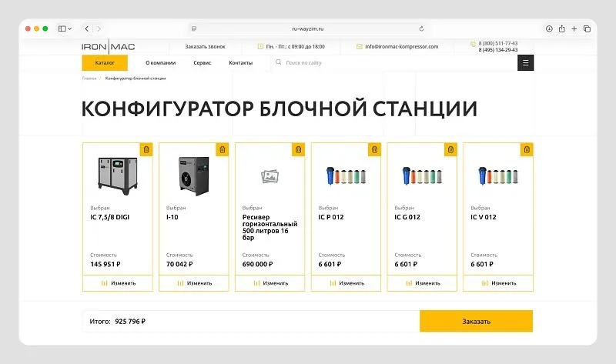616x364 pixels.
Task: Open the О компании menu item
Action: click(160, 63)
